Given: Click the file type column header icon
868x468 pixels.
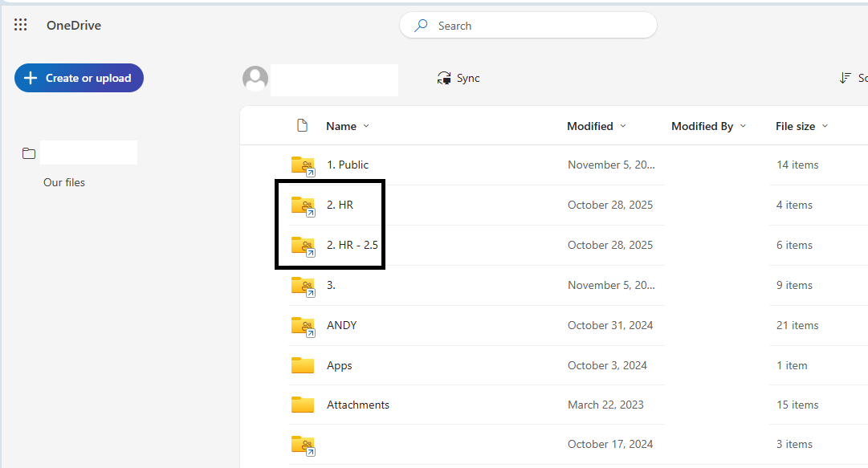Looking at the screenshot, I should coord(302,125).
